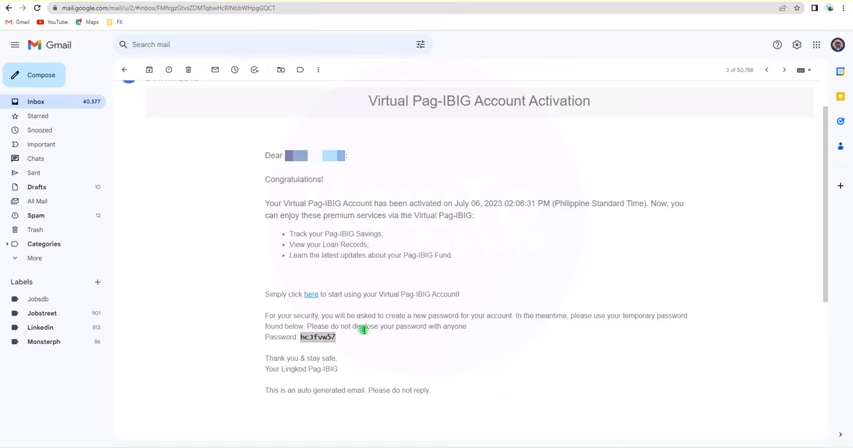
Task: Open the Google apps grid
Action: 817,45
